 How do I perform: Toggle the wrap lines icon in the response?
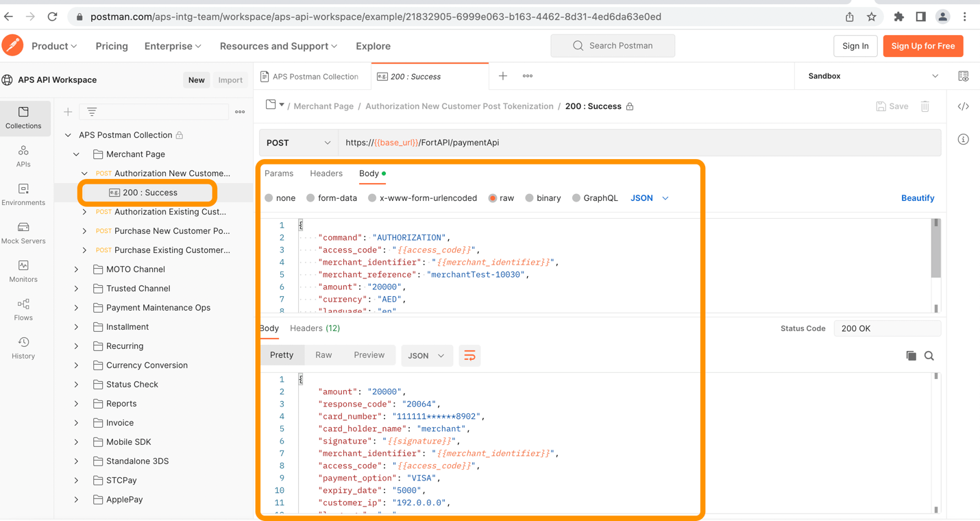click(x=469, y=356)
